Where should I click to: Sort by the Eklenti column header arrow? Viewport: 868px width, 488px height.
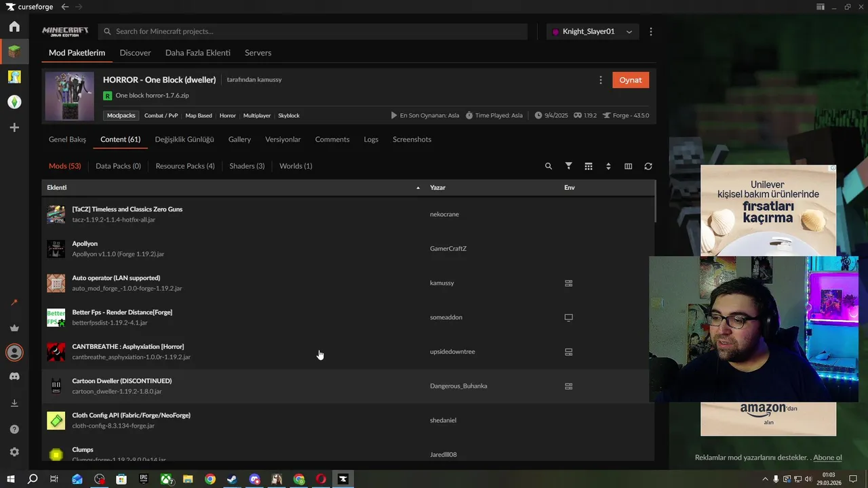(x=418, y=188)
